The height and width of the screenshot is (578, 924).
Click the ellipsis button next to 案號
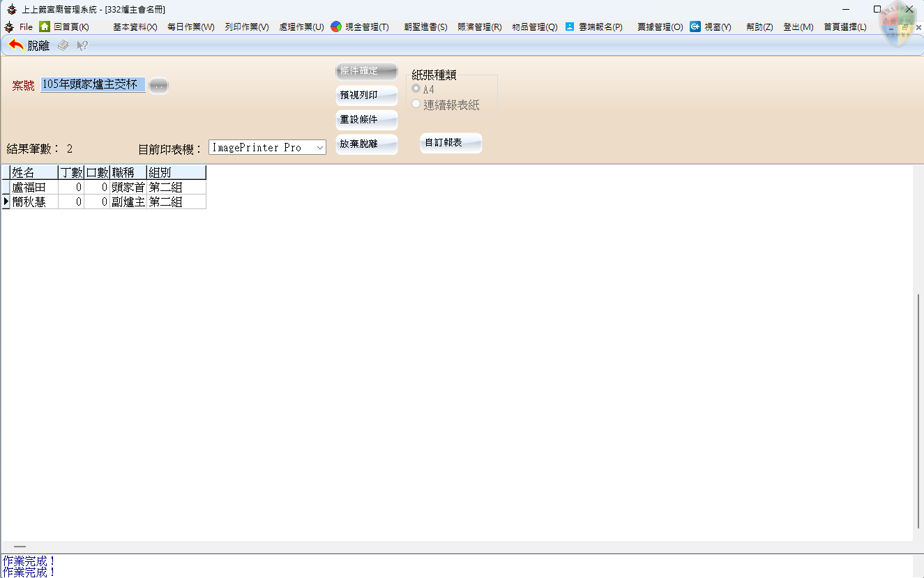(x=159, y=85)
